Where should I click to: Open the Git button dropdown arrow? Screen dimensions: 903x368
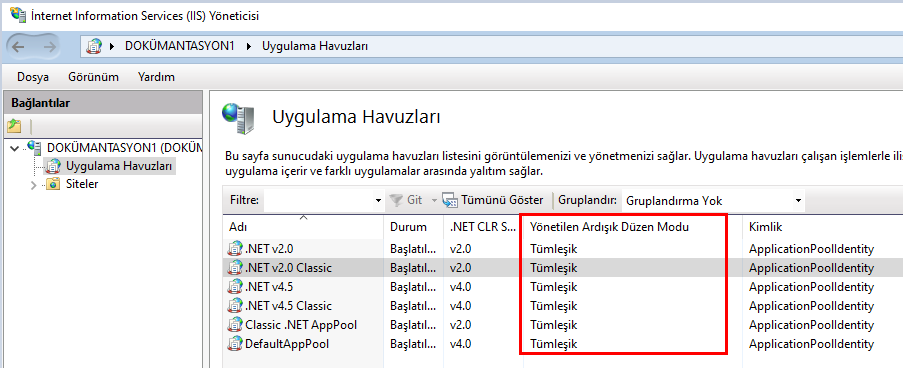coord(434,201)
